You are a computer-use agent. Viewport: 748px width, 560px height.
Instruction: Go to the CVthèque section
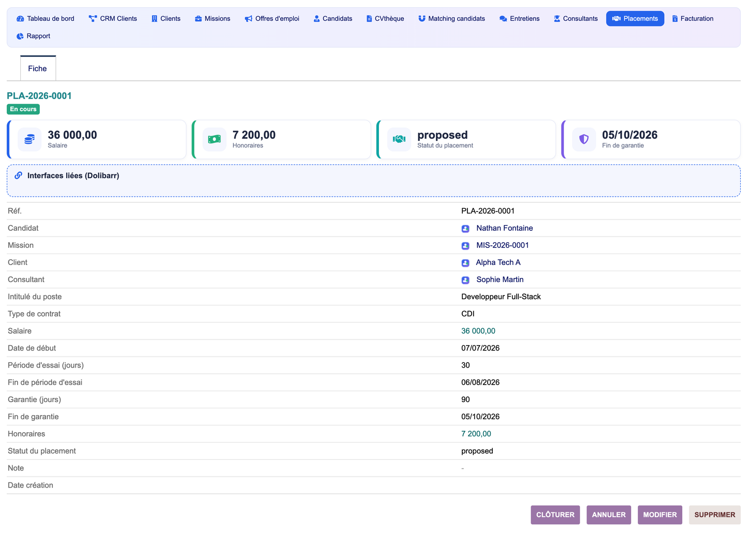click(385, 19)
